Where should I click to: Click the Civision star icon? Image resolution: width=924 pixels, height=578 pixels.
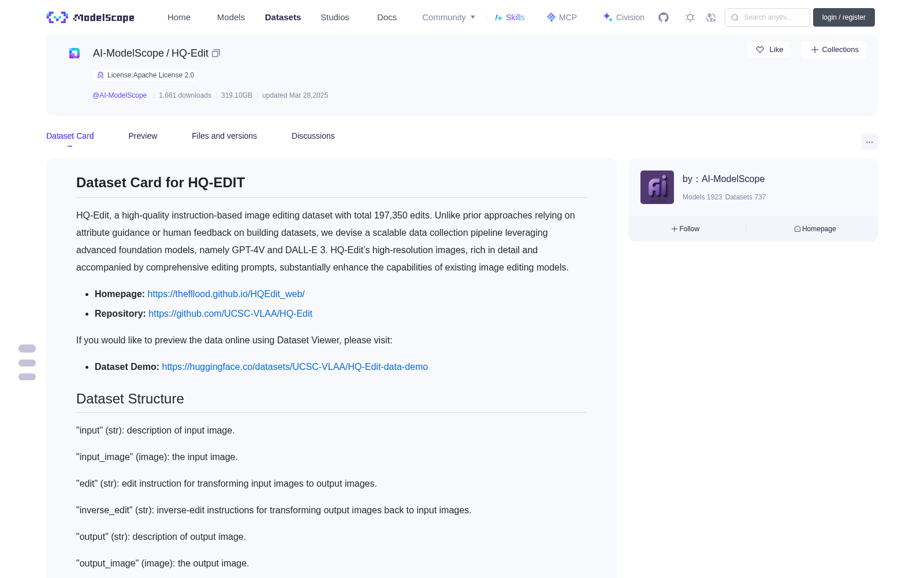[x=608, y=17]
